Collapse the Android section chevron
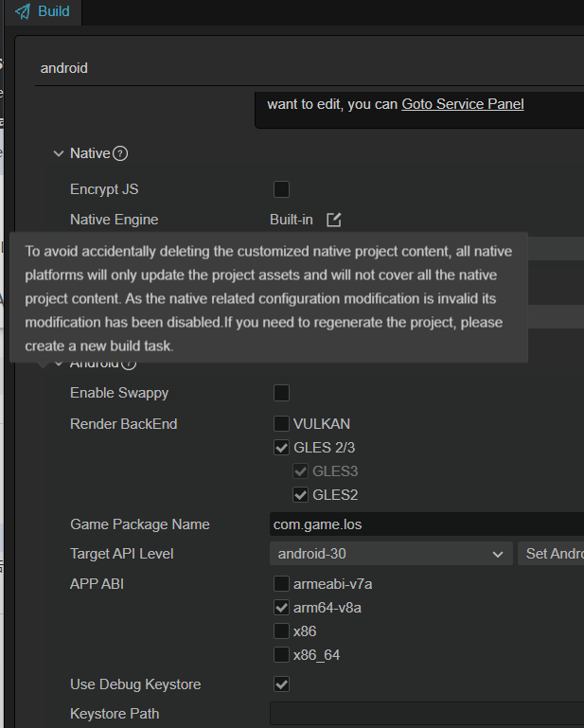The width and height of the screenshot is (584, 728). tap(60, 364)
